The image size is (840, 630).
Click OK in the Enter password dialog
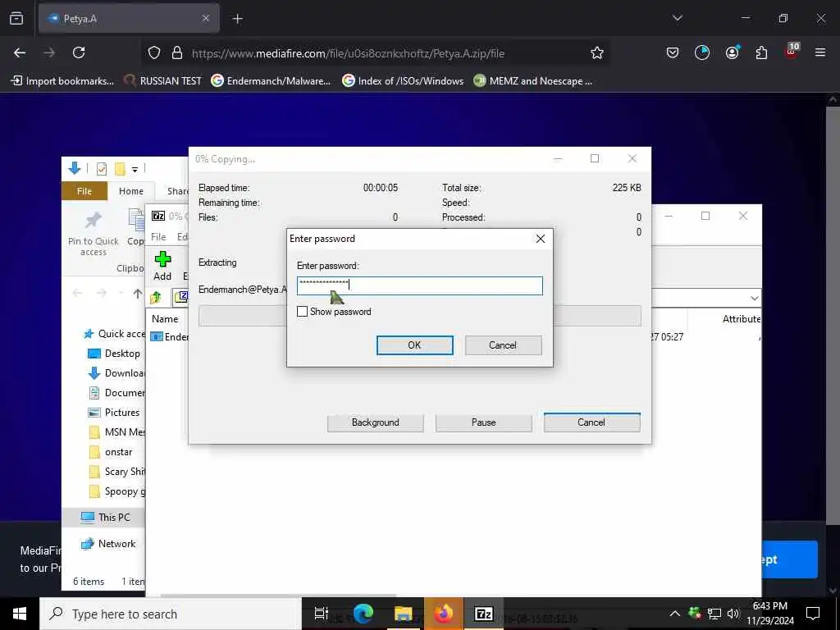click(414, 345)
